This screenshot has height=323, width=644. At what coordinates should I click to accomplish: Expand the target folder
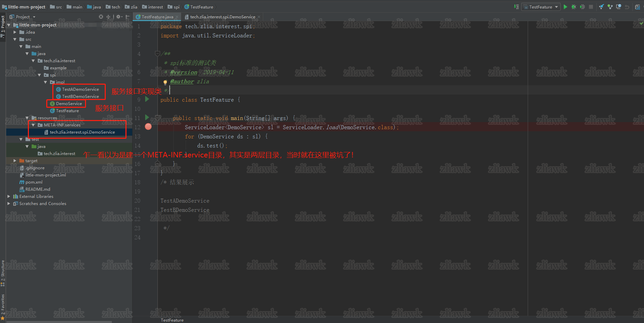click(x=15, y=161)
